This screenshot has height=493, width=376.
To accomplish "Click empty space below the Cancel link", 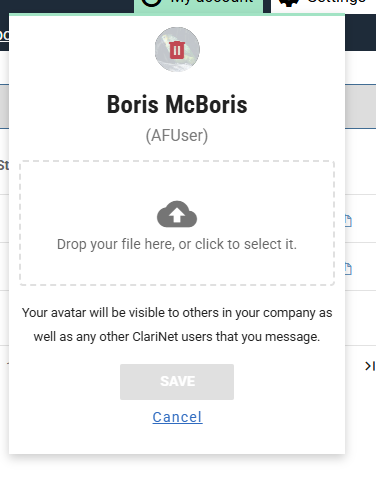I will point(177,440).
